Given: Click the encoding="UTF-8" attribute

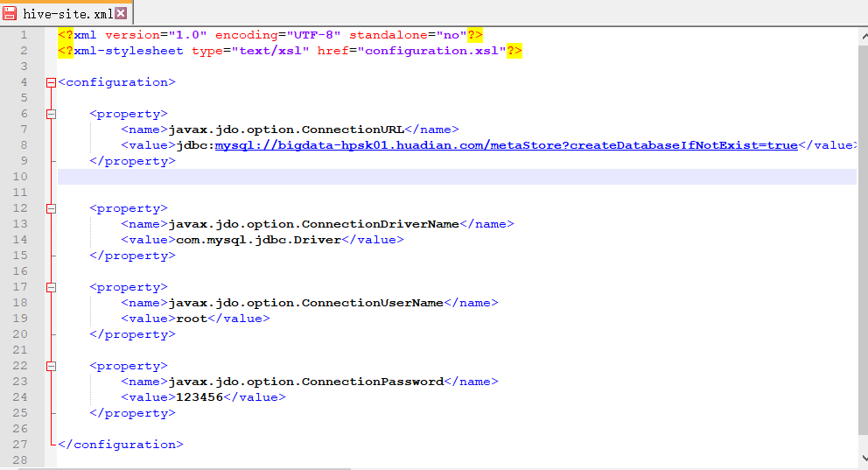Looking at the screenshot, I should tap(278, 35).
